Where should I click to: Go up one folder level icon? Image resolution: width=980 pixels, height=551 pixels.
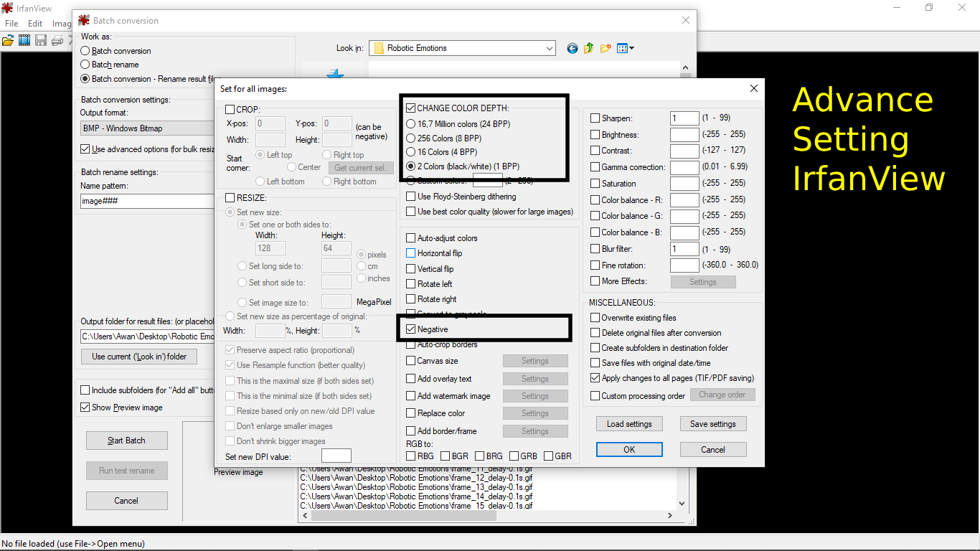pyautogui.click(x=589, y=48)
